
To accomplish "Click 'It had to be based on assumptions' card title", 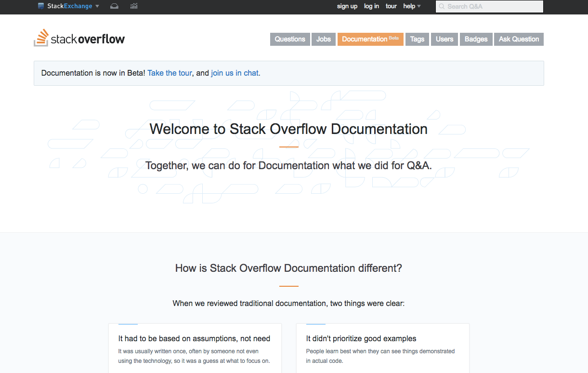I will pos(194,339).
